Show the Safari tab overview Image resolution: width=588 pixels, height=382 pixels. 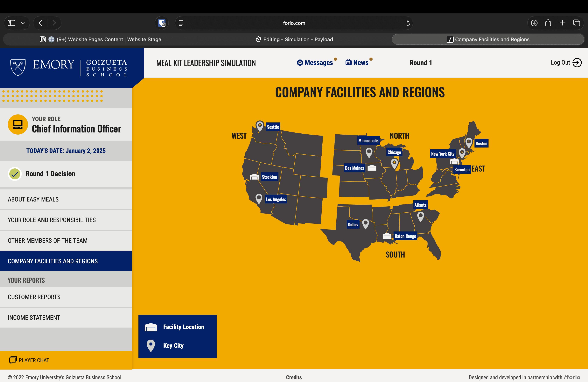pos(576,23)
